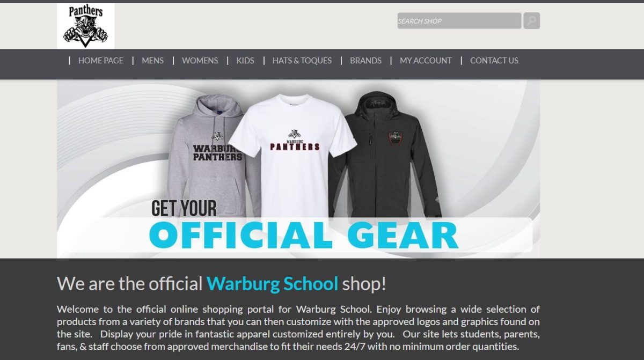This screenshot has height=360, width=644.
Task: Click the Panthers logo in the header
Action: coord(86,26)
